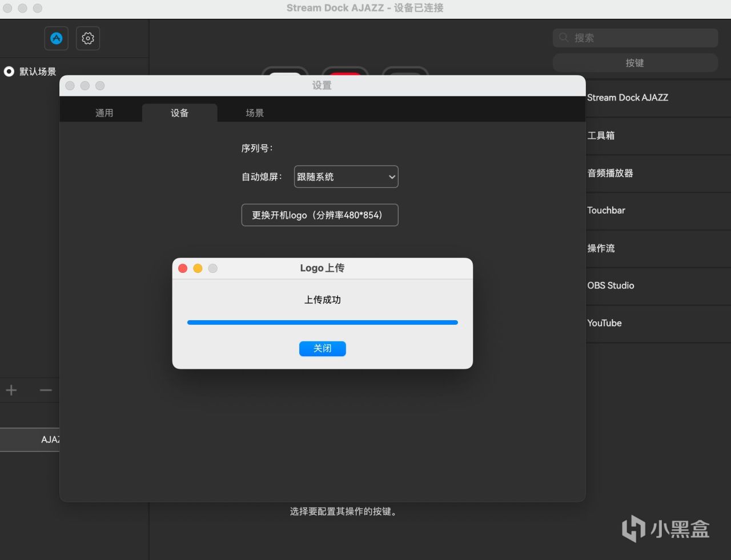Image resolution: width=731 pixels, height=560 pixels.
Task: Close the Logo上传 dialog with red button
Action: pos(183,268)
